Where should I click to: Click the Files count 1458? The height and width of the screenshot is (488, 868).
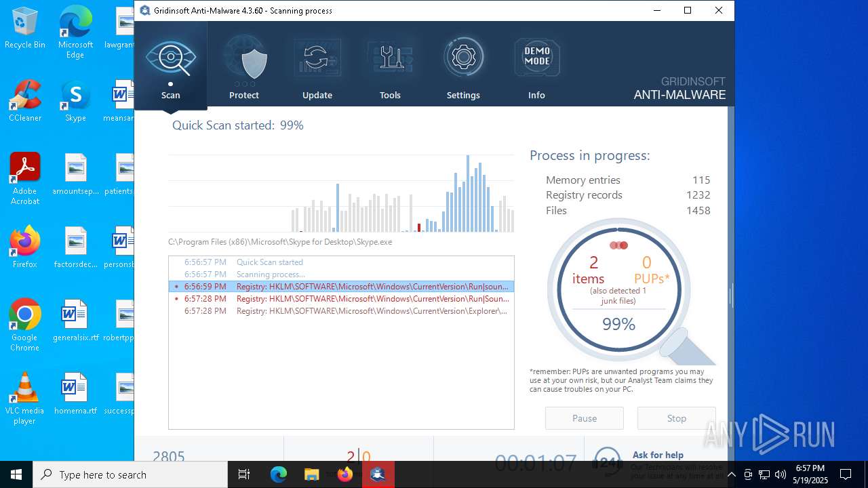[x=698, y=211]
